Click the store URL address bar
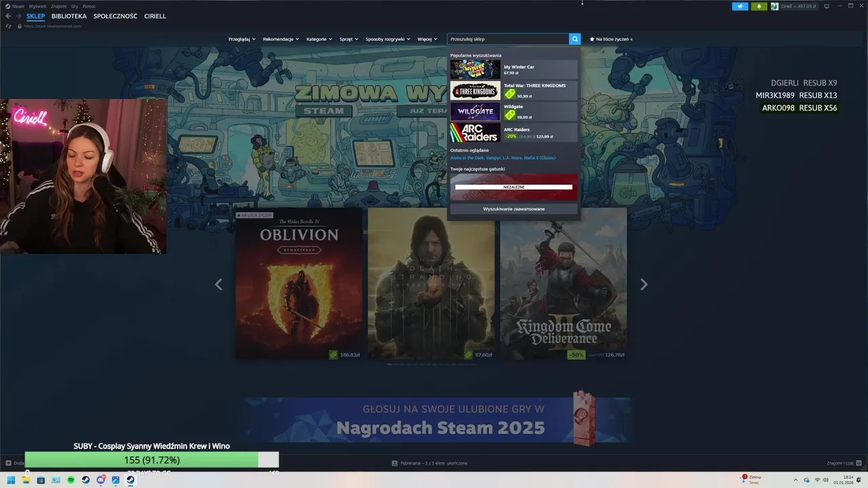Image resolution: width=868 pixels, height=488 pixels. 53,26
